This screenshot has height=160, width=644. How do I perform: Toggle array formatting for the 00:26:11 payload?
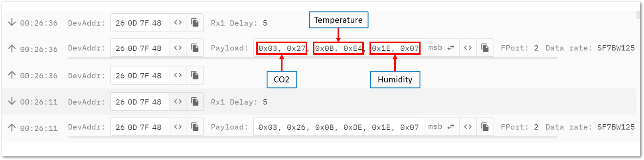pos(468,127)
